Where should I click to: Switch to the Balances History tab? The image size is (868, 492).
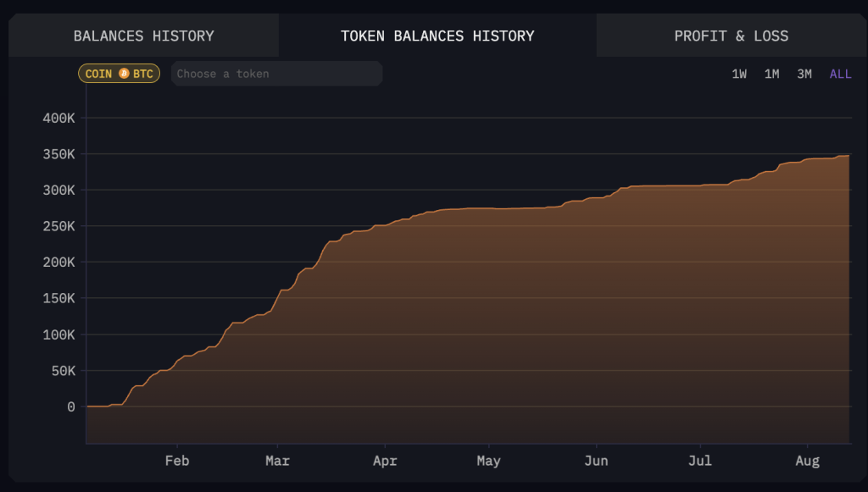[x=143, y=36]
